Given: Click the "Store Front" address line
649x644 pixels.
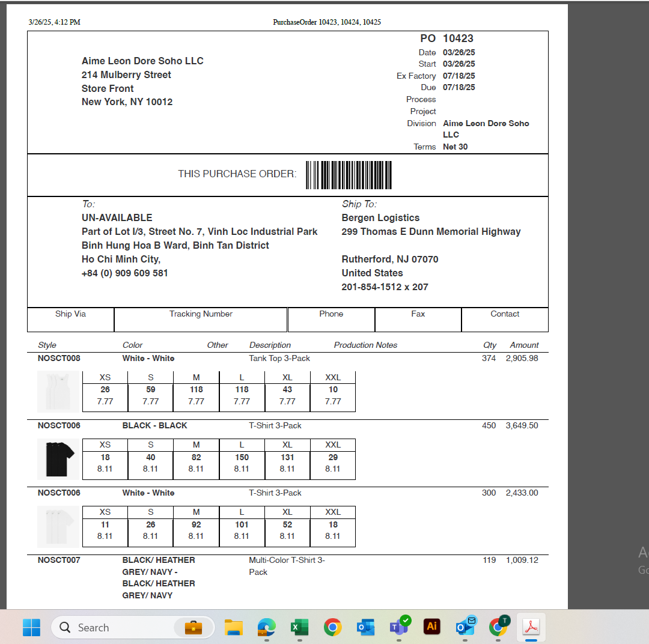Looking at the screenshot, I should [108, 88].
